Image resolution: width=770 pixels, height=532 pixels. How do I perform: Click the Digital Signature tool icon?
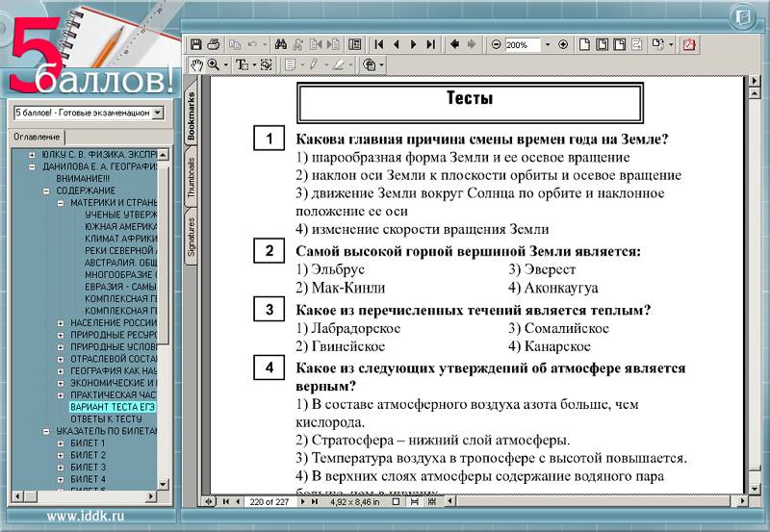(x=370, y=64)
